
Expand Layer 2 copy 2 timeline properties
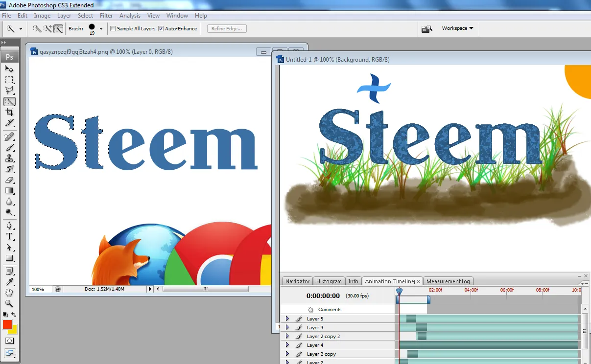tap(287, 336)
